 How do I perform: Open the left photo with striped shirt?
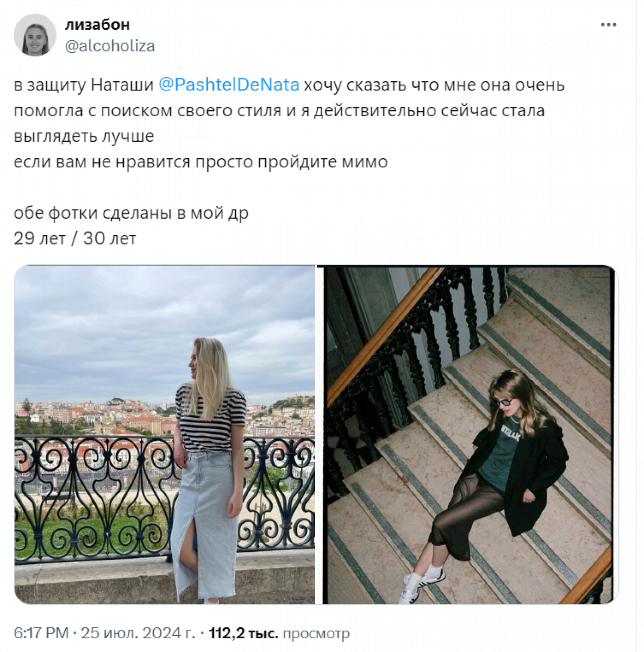[164, 434]
